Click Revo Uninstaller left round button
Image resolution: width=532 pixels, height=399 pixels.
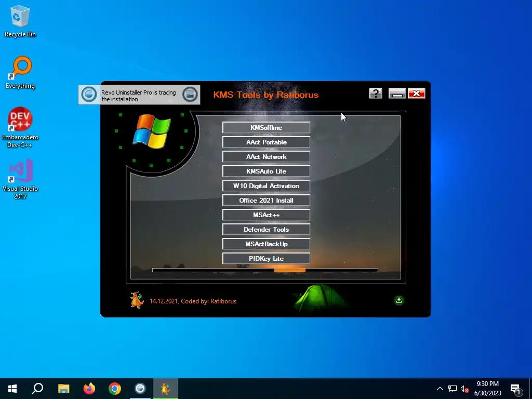[x=89, y=95]
